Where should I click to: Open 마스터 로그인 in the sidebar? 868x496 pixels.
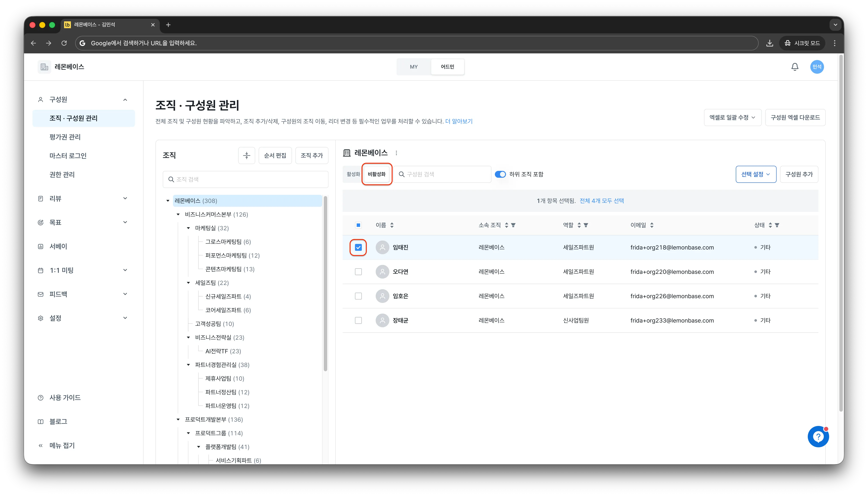68,156
